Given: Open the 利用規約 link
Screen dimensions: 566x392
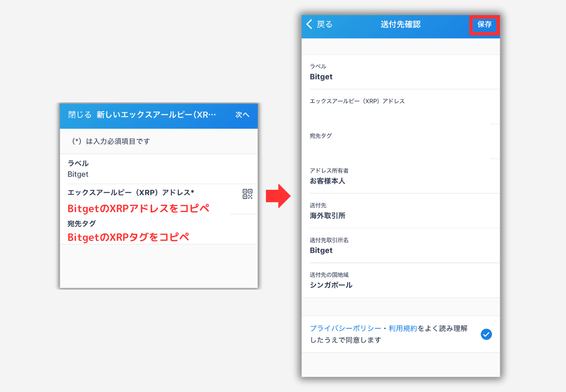Looking at the screenshot, I should pos(403,328).
